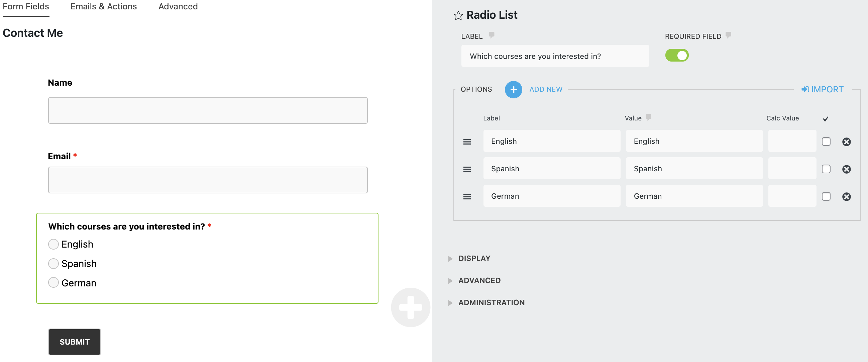Click the tooltip icon next to LABEL heading
Screen dimensions: 868x362
pos(491,35)
